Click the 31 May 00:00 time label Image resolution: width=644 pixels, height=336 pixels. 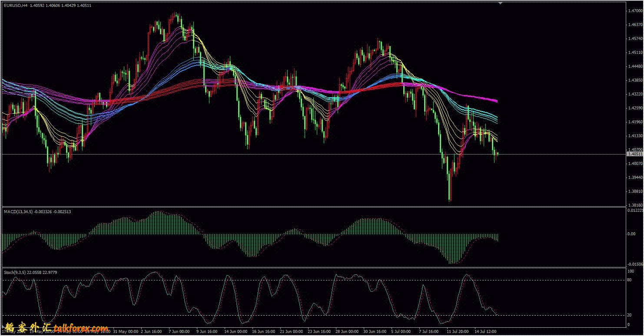tap(125, 331)
